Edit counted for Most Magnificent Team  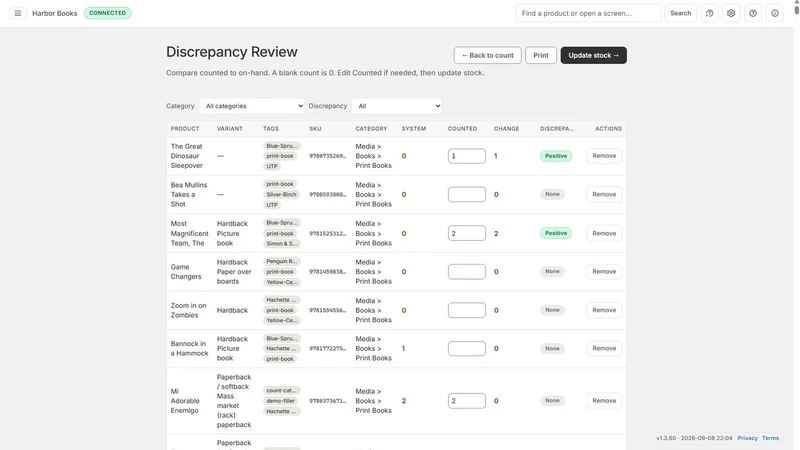(x=467, y=233)
